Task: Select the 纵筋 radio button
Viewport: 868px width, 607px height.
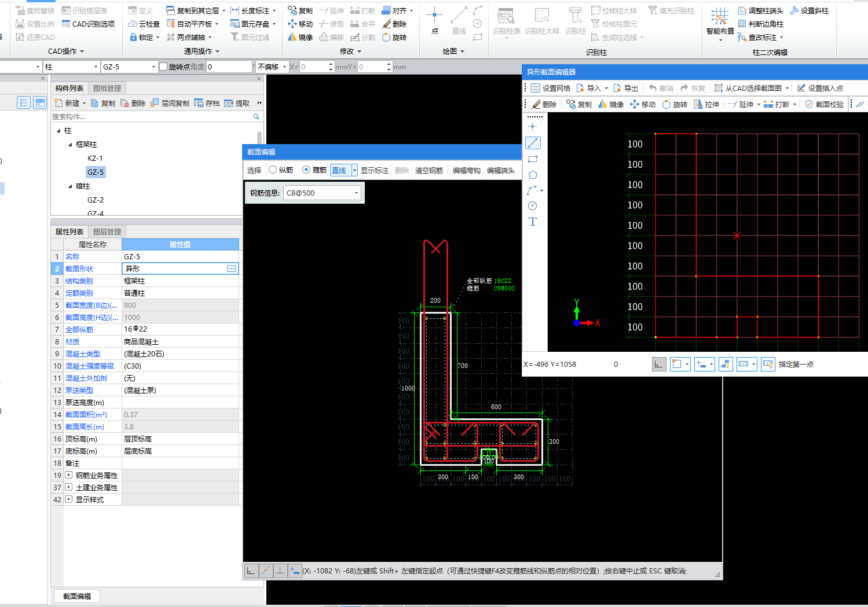Action: pyautogui.click(x=273, y=170)
